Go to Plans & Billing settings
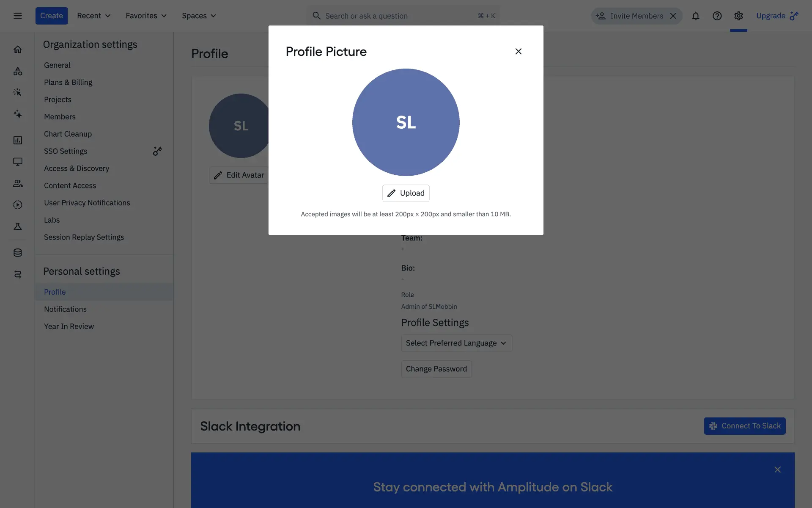812x508 pixels. 68,83
